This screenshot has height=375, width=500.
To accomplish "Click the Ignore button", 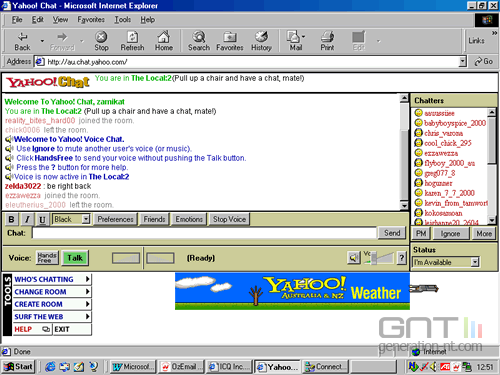I will [450, 234].
